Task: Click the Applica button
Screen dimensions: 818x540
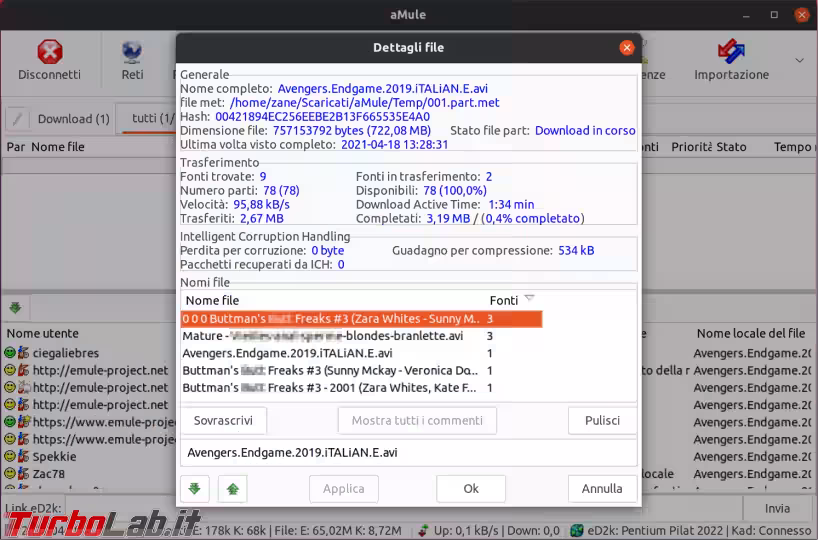Action: (x=344, y=489)
